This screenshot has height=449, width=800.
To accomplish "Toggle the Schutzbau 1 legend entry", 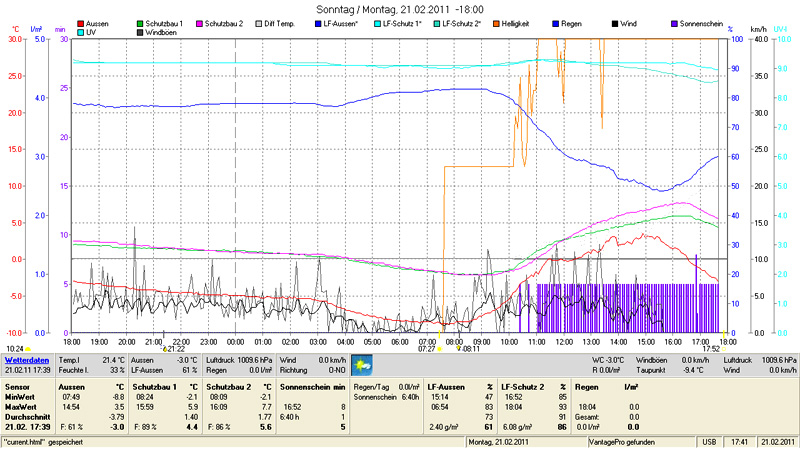I will [165, 22].
